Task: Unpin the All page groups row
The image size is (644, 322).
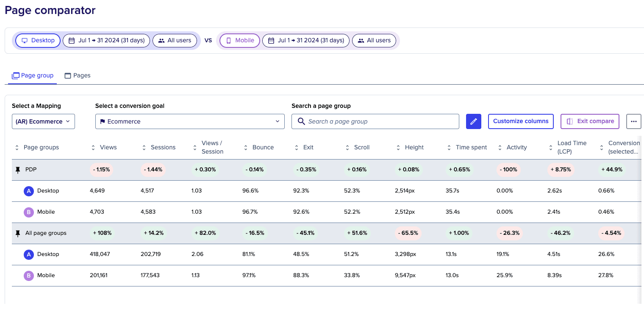Action: click(x=17, y=233)
